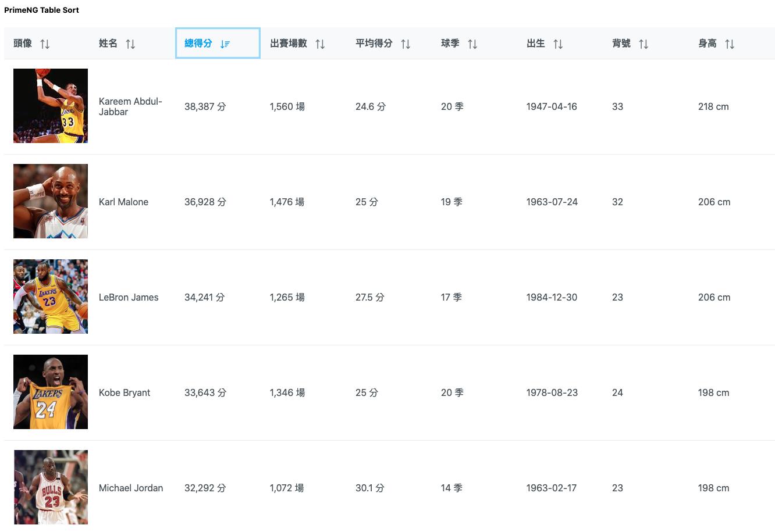Click the sort icon next to 平均得分
This screenshot has height=532, width=775.
tap(406, 44)
